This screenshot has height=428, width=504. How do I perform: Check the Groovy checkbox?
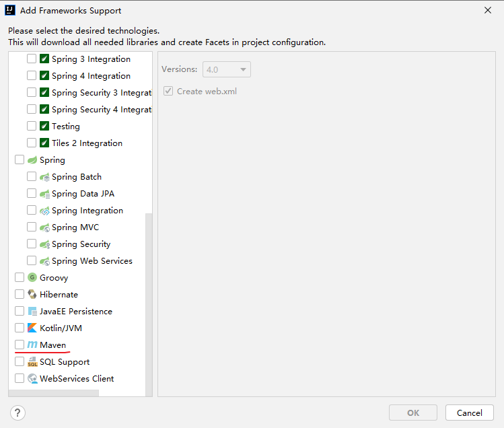point(20,277)
